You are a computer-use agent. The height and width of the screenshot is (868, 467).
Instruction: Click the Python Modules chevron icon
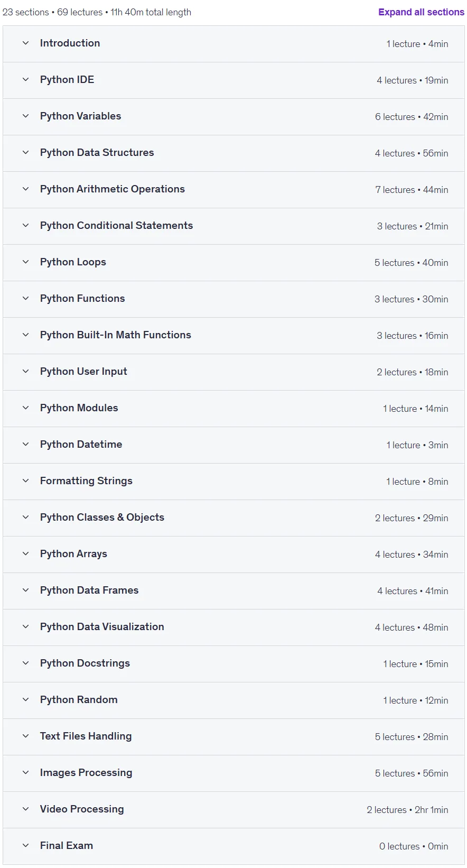(x=25, y=408)
